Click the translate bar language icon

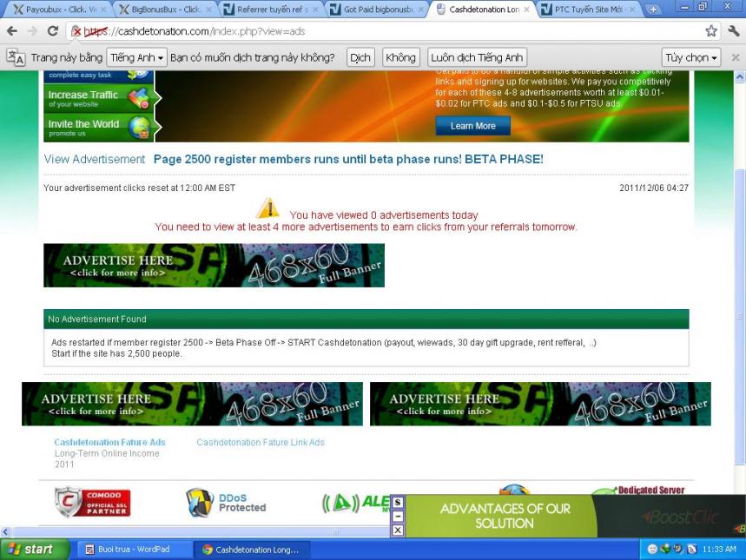[x=16, y=57]
